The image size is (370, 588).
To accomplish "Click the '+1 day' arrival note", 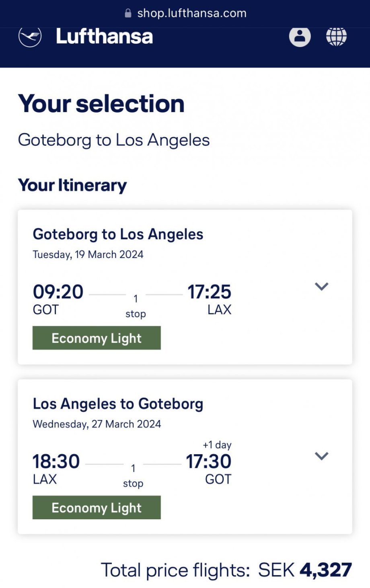I will point(217,445).
